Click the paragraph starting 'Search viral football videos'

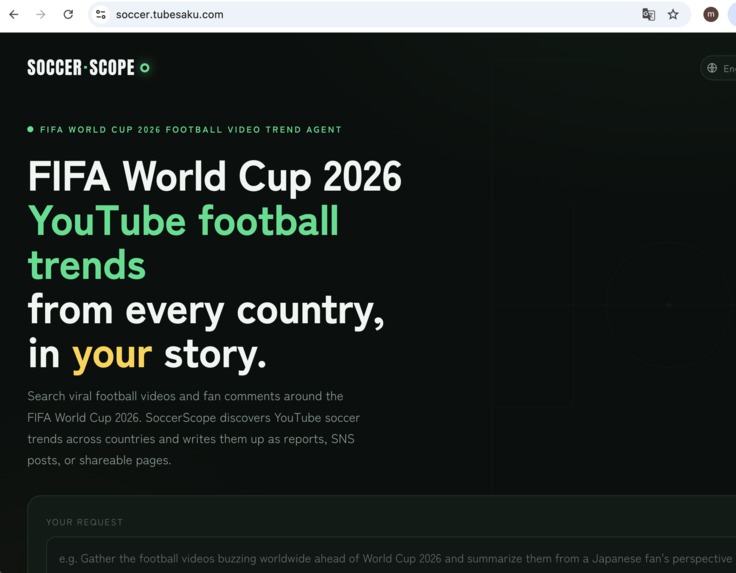[193, 428]
